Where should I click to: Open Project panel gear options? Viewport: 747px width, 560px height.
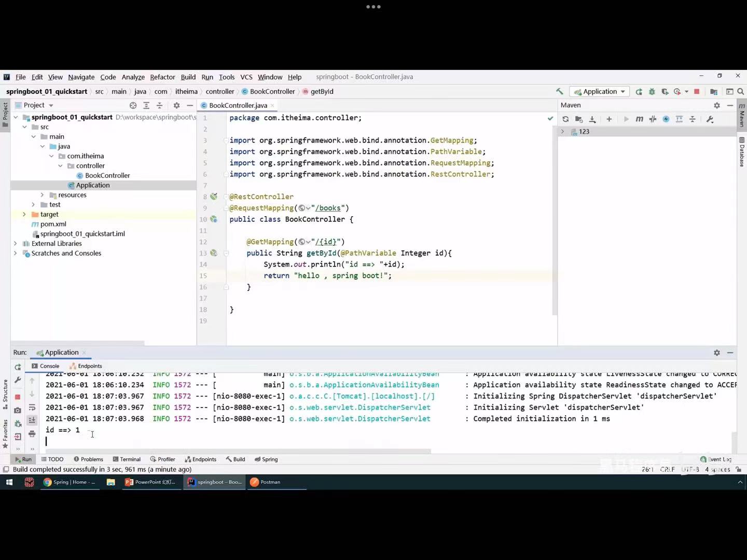[176, 105]
